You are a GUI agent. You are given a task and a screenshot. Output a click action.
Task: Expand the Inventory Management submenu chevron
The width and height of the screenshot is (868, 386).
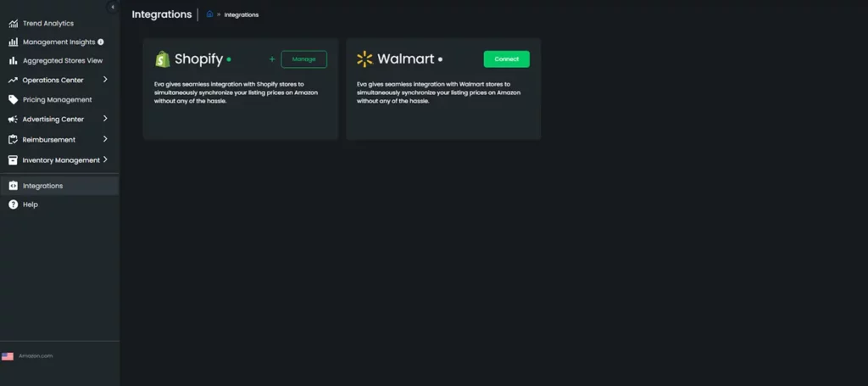[105, 159]
